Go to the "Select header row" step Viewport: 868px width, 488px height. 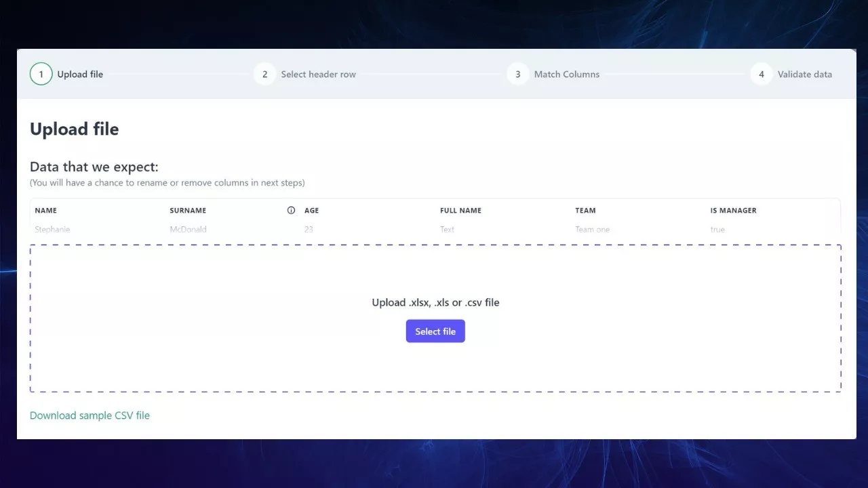pyautogui.click(x=318, y=75)
